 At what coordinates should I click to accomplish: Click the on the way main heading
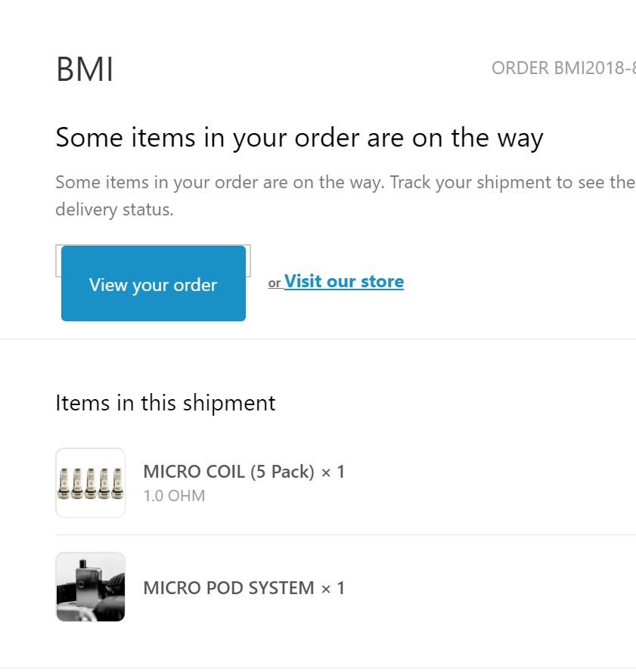point(299,138)
